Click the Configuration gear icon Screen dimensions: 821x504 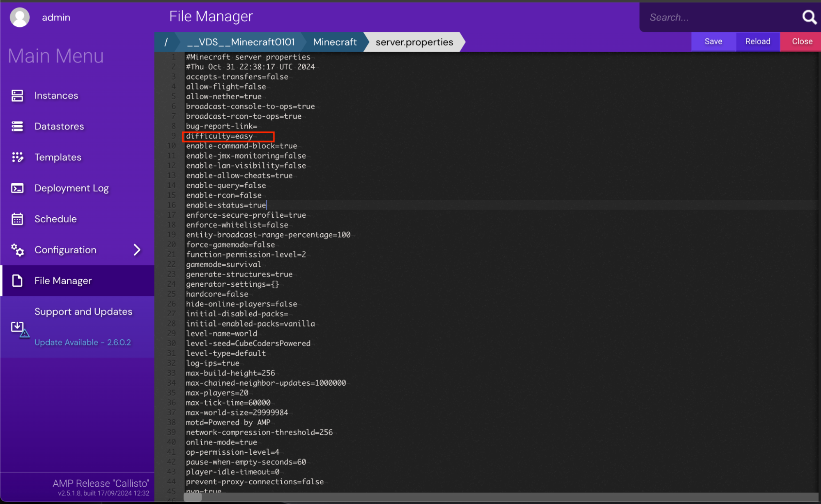pyautogui.click(x=17, y=250)
